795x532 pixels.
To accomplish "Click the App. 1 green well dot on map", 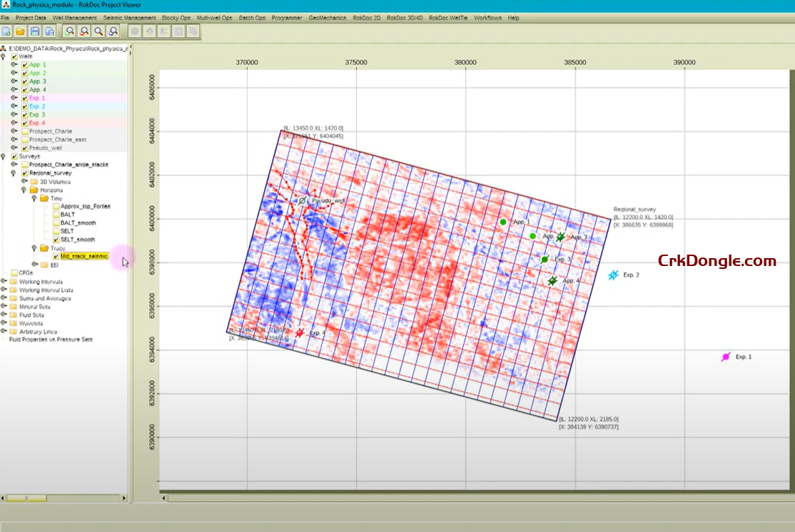I will (x=503, y=222).
